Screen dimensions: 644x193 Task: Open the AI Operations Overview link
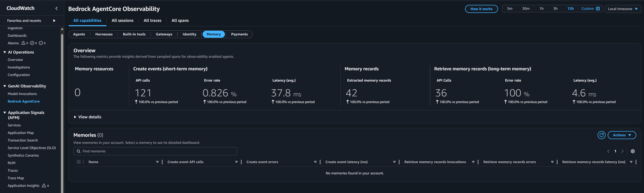(15, 60)
